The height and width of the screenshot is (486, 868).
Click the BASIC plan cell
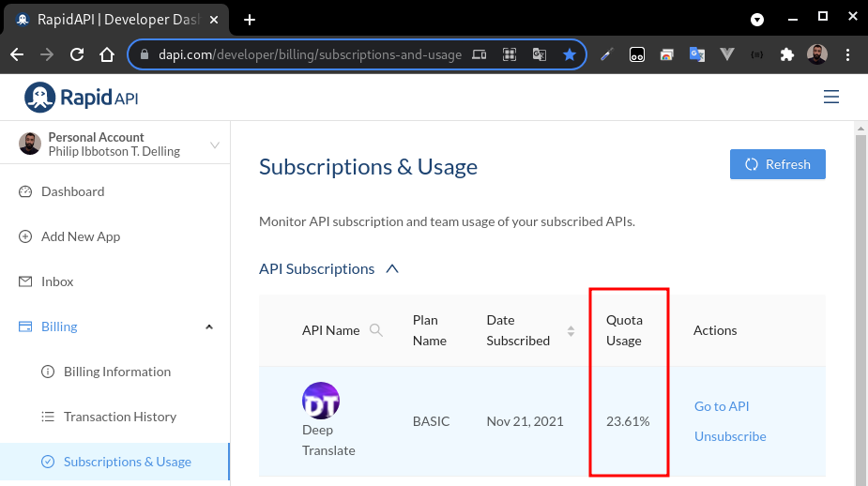click(x=432, y=421)
